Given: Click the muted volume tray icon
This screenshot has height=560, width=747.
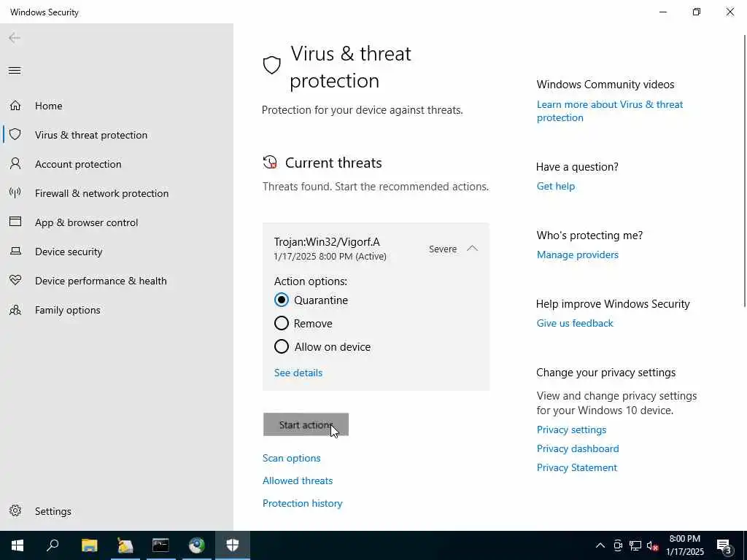Looking at the screenshot, I should pos(653,545).
